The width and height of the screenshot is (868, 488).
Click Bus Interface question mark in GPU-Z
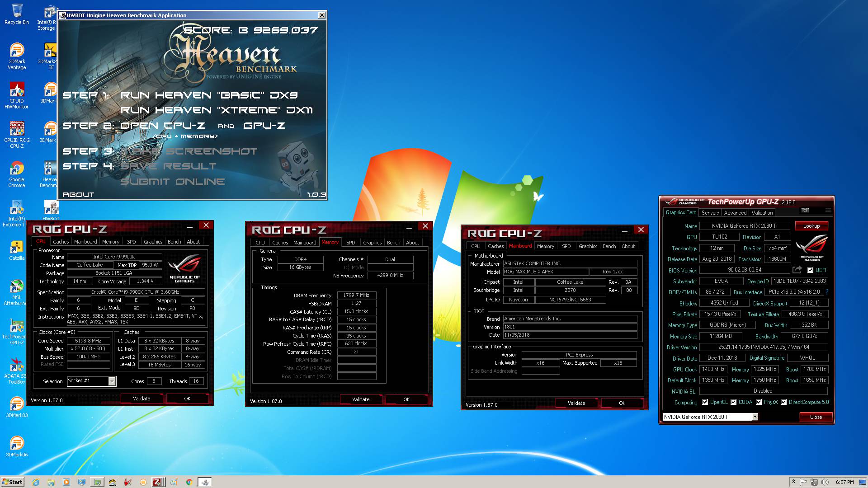click(827, 292)
